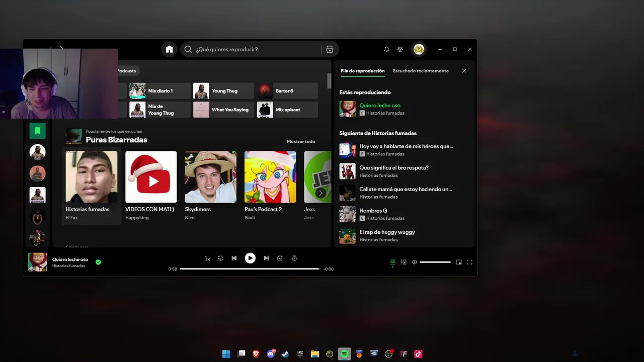644x362 pixels.
Task: Go to the Spotify Home icon
Action: click(x=170, y=49)
